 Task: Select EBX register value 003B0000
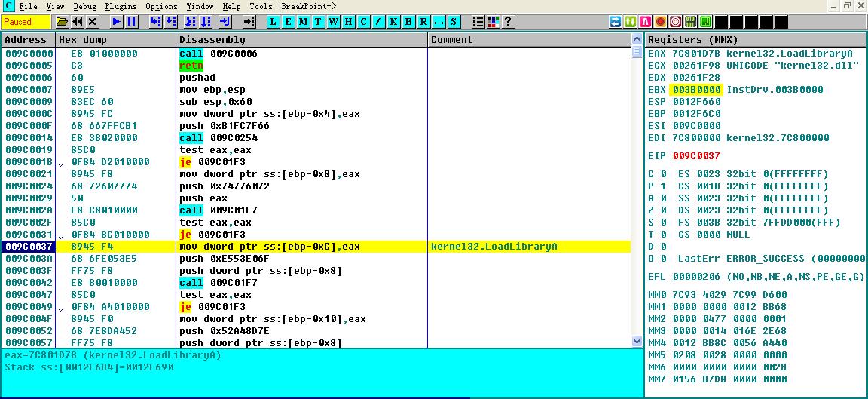click(x=696, y=90)
